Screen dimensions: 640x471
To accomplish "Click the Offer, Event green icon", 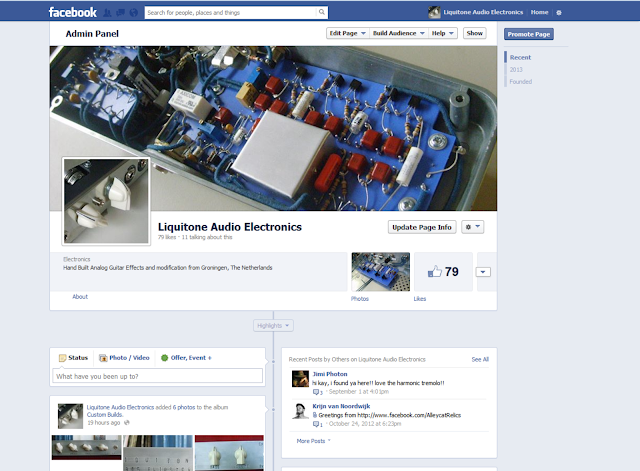I will [164, 358].
